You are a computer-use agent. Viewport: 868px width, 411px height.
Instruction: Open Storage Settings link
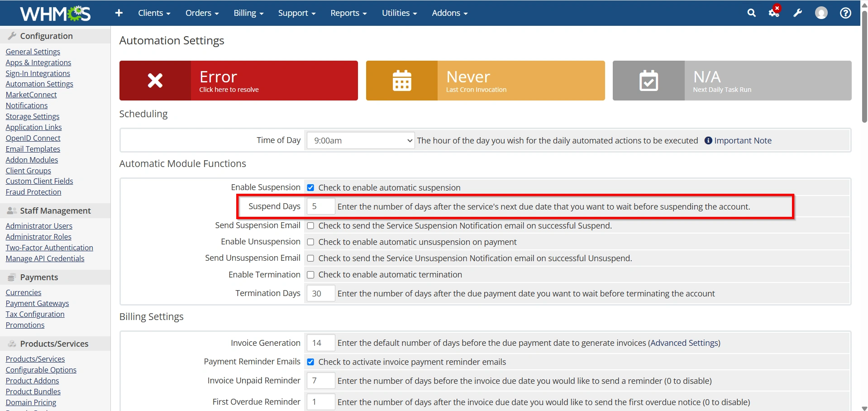coord(33,116)
